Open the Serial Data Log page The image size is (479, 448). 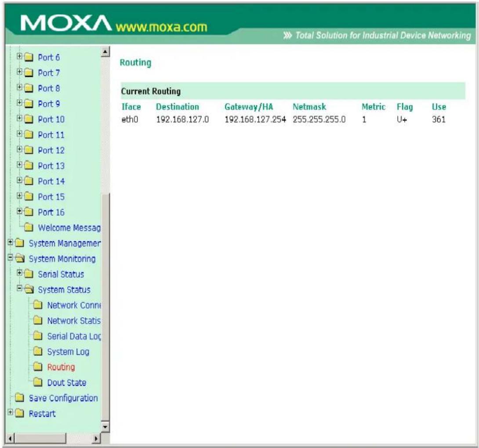click(74, 336)
